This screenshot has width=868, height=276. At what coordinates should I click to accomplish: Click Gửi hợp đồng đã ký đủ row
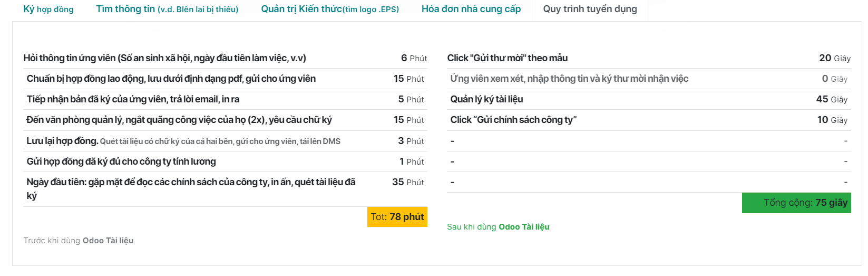[x=225, y=161]
